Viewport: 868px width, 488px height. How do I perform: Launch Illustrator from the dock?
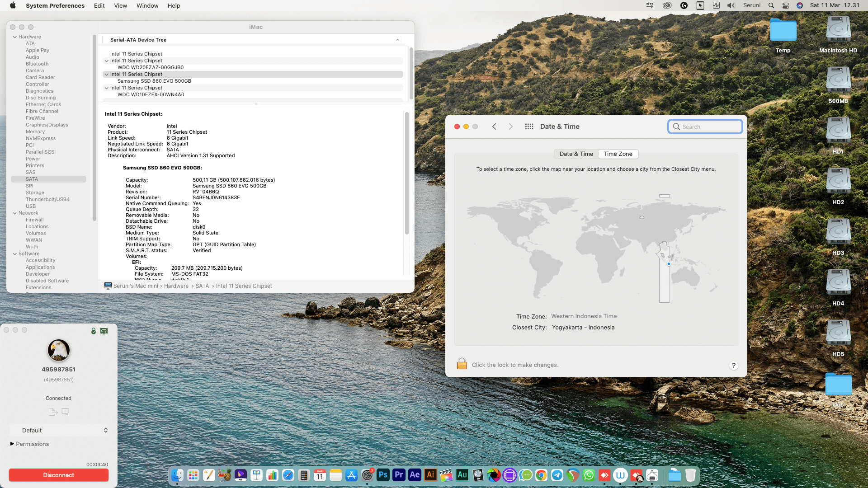click(430, 475)
